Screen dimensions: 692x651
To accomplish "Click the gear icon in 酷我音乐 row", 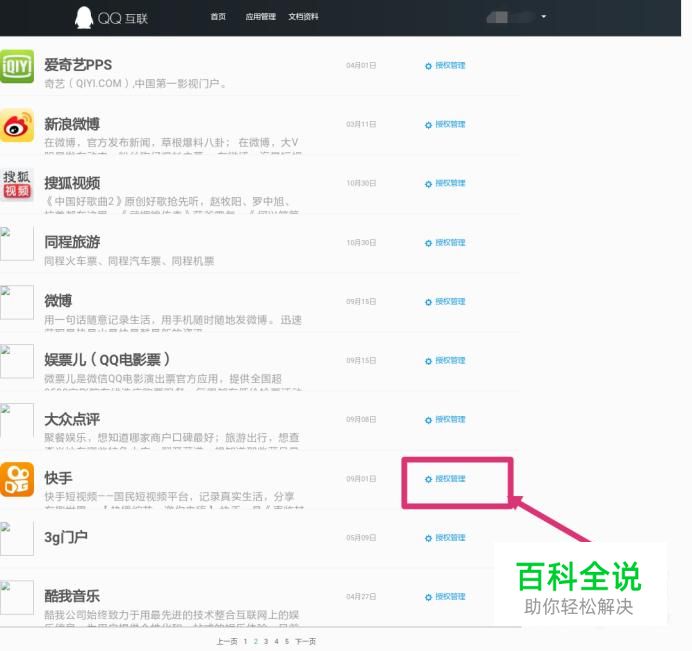I will coord(428,597).
